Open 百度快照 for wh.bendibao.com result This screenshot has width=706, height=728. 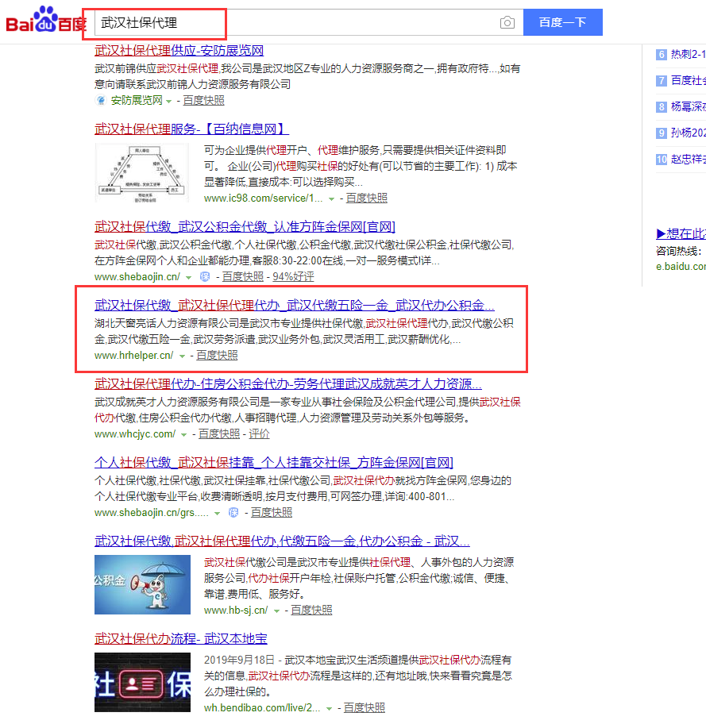coord(365,708)
